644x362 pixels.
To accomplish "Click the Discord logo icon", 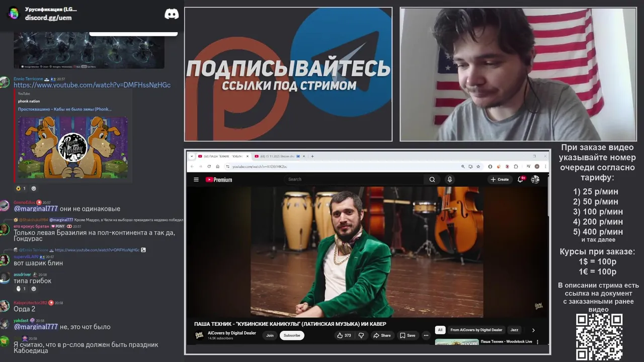I will 172,14.
